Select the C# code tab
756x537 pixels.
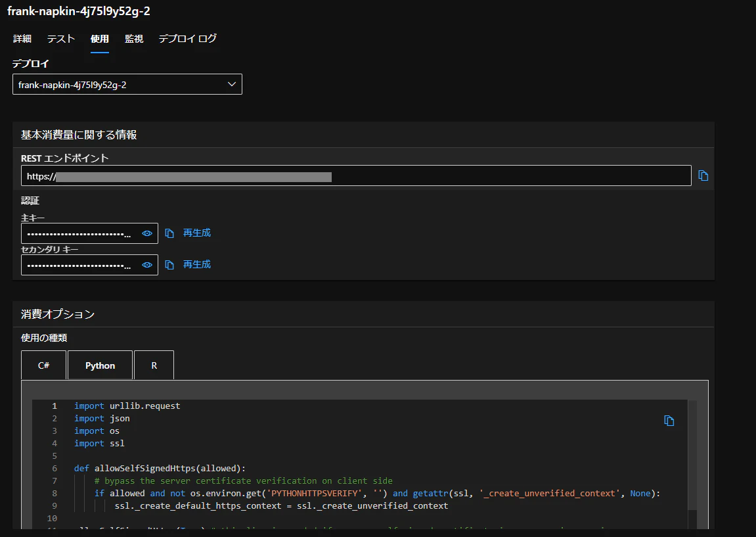44,365
